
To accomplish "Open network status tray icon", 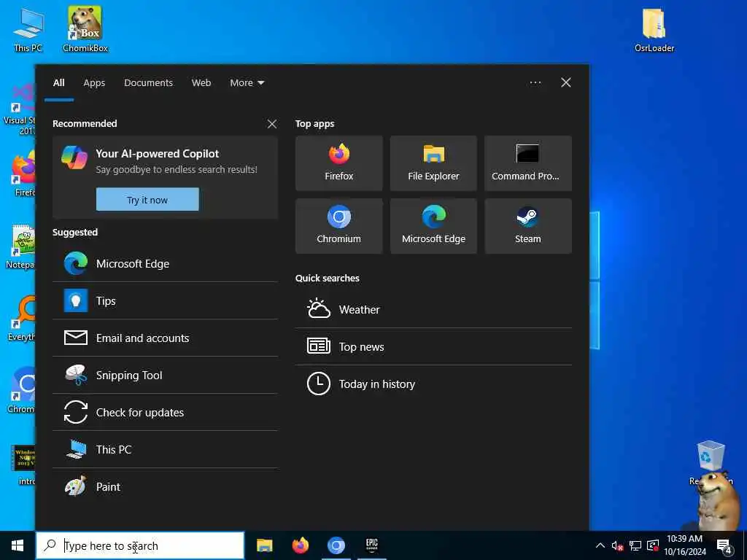I will click(635, 545).
